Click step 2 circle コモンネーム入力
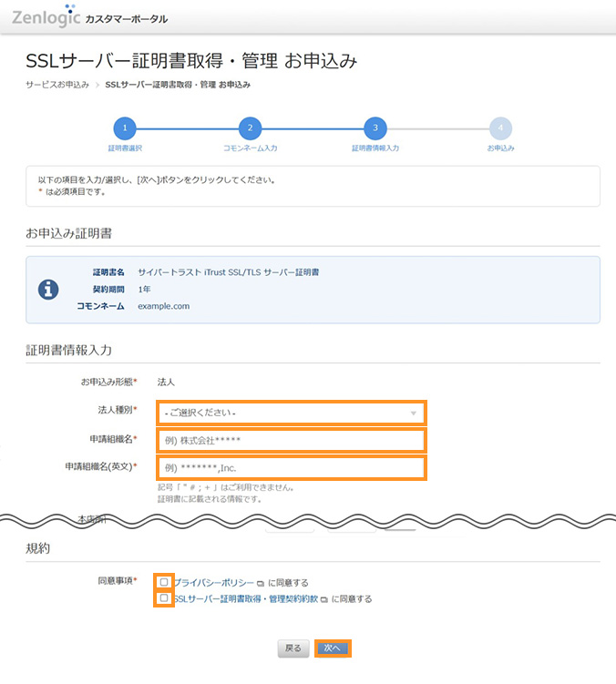This screenshot has width=616, height=684. (251, 128)
